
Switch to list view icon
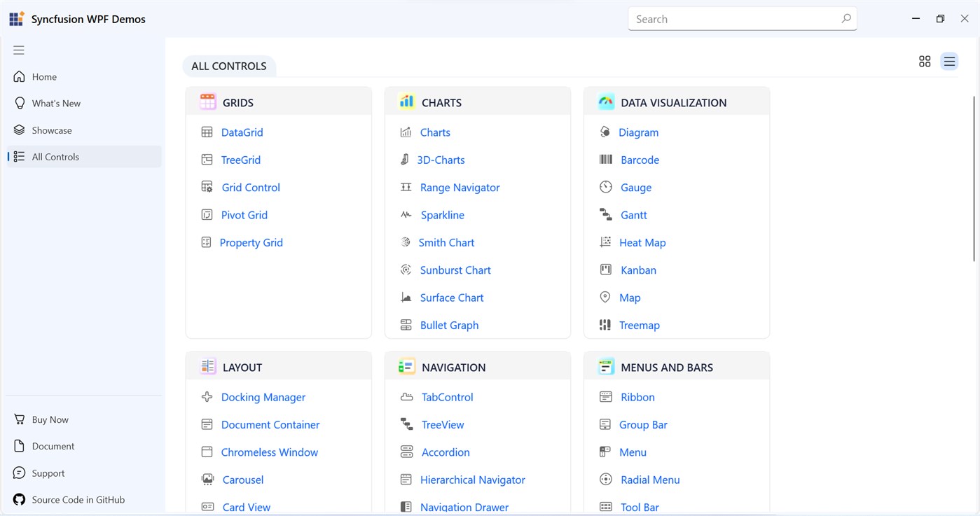pyautogui.click(x=949, y=62)
